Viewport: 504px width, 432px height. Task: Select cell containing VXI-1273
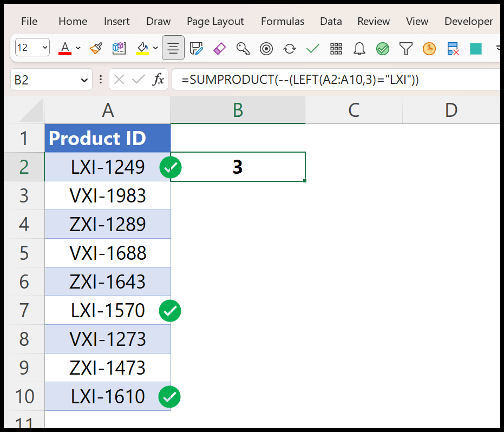click(108, 339)
